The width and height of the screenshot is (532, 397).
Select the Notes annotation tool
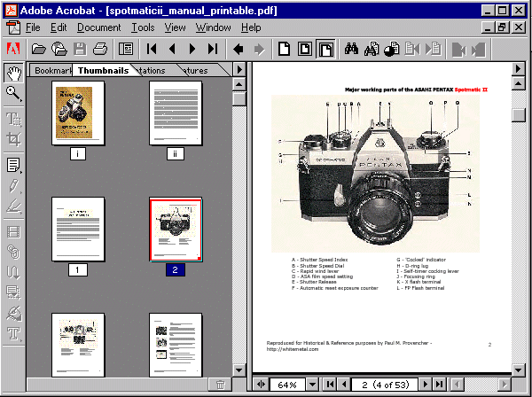pos(14,165)
